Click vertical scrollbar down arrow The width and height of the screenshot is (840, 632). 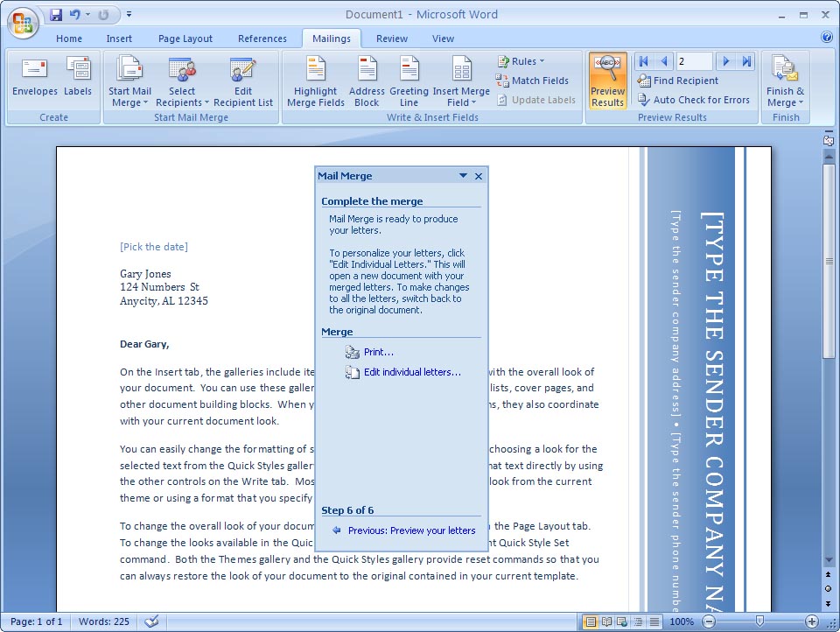829,559
